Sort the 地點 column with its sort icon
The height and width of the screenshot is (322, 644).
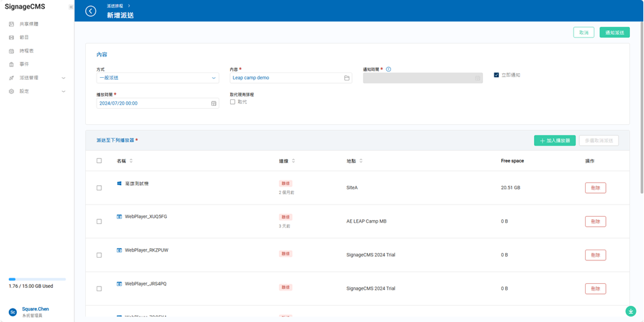[x=361, y=161]
